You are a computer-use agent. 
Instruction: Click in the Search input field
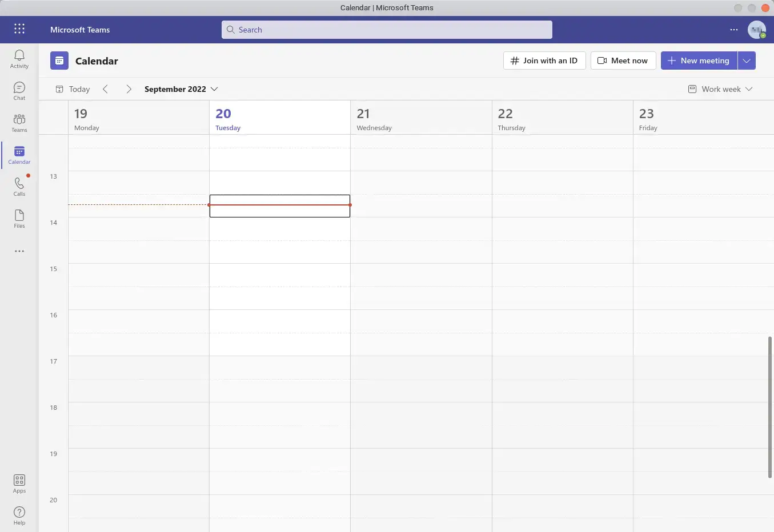[387, 30]
